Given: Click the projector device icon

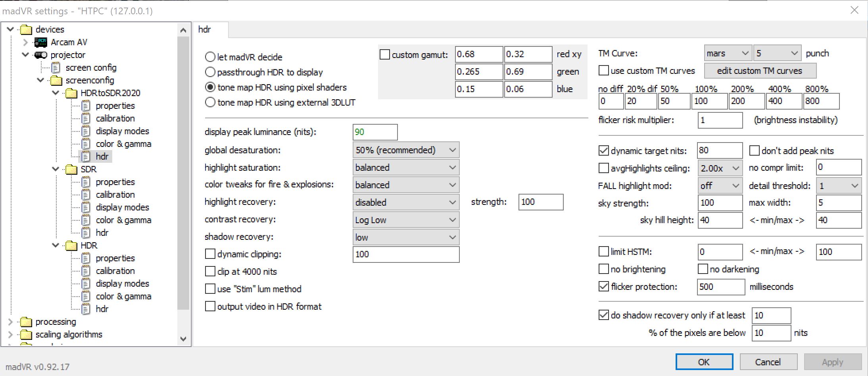Looking at the screenshot, I should pyautogui.click(x=40, y=55).
